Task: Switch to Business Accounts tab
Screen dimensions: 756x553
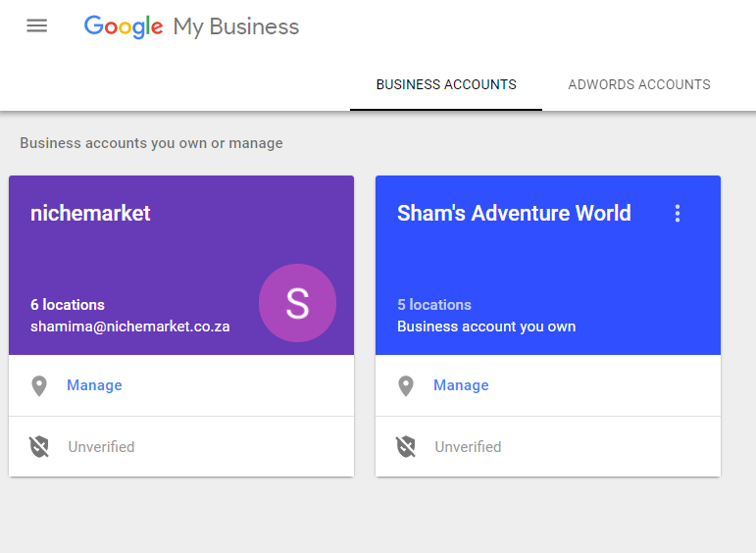Action: coord(446,85)
